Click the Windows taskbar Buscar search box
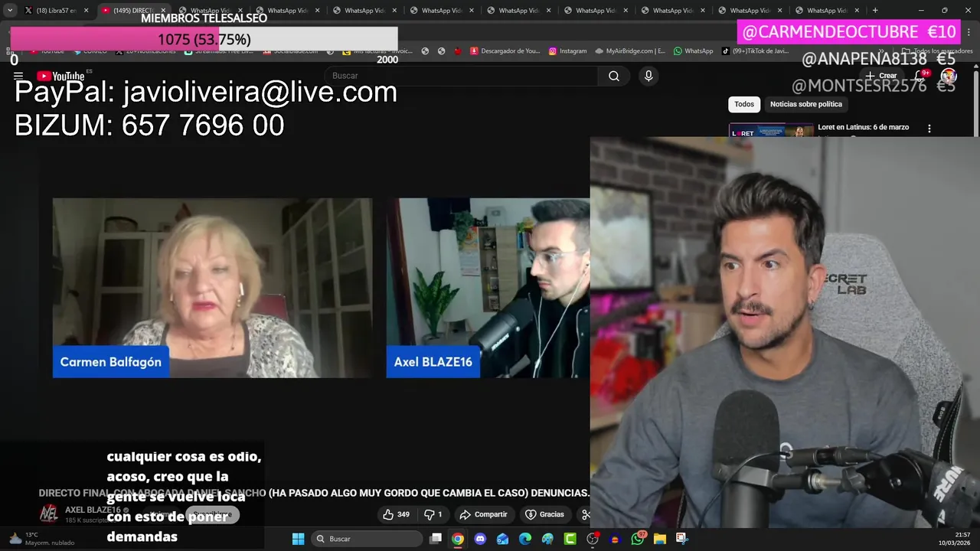This screenshot has height=551, width=980. 367,539
